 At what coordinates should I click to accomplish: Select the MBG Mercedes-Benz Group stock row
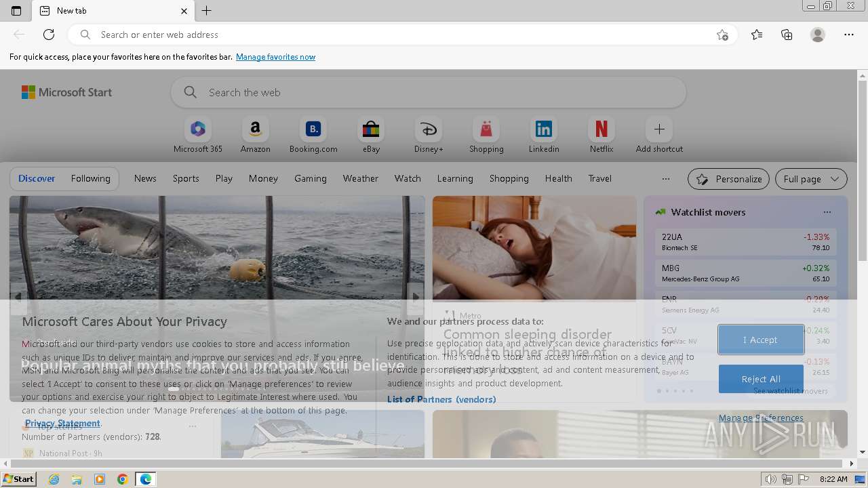pos(745,273)
